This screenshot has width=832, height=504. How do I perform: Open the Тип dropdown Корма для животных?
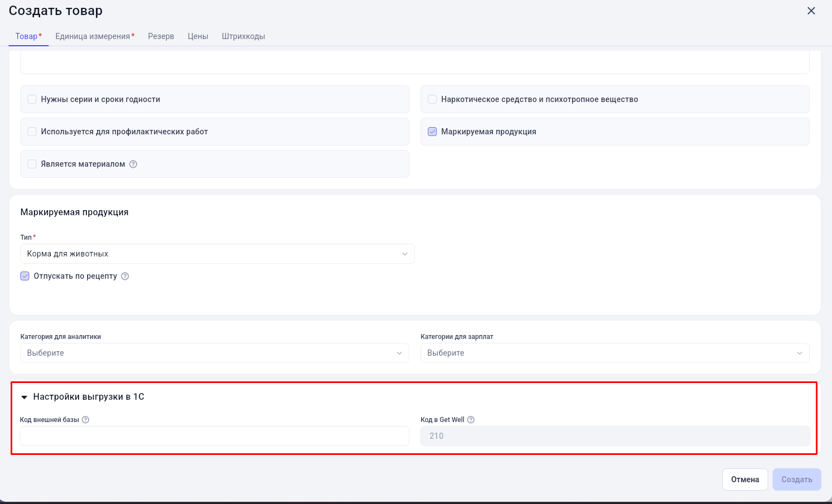[x=217, y=254]
